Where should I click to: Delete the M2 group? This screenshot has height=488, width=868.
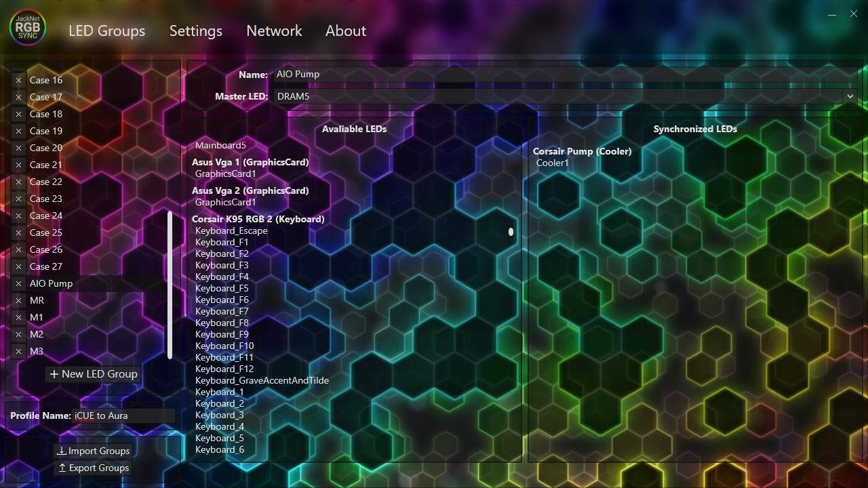18,334
